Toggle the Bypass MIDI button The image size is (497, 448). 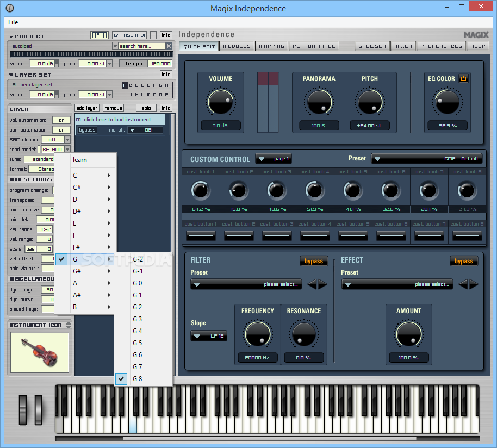click(129, 35)
